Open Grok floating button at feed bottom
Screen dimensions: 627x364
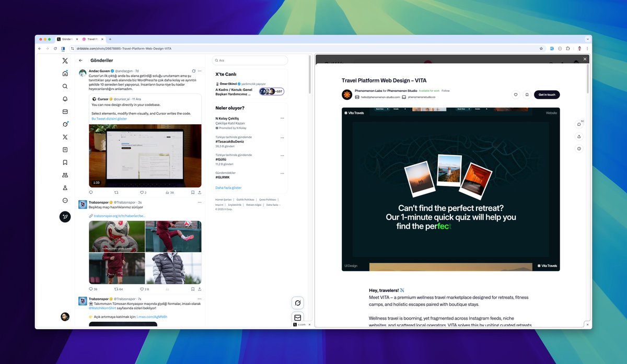coord(297,303)
